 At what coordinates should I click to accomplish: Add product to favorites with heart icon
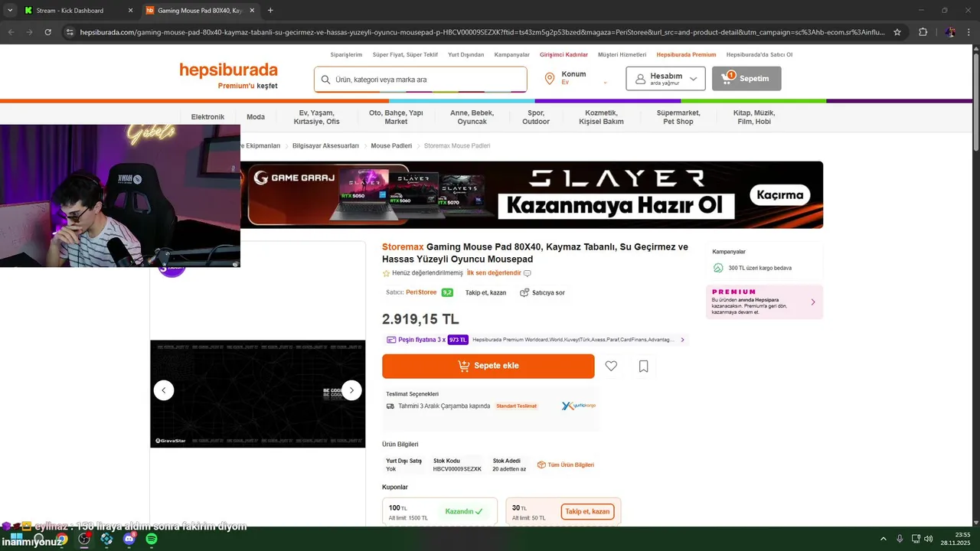tap(611, 366)
